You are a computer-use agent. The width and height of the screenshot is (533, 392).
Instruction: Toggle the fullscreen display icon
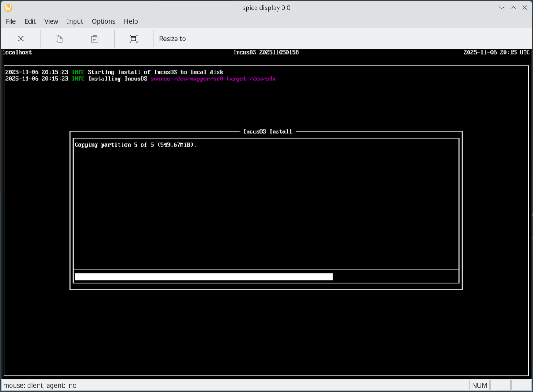133,39
